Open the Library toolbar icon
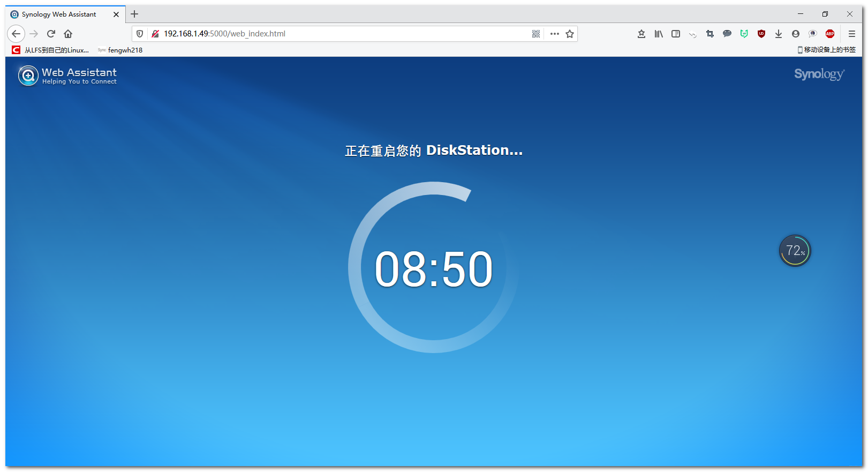The width and height of the screenshot is (868, 472). (659, 34)
